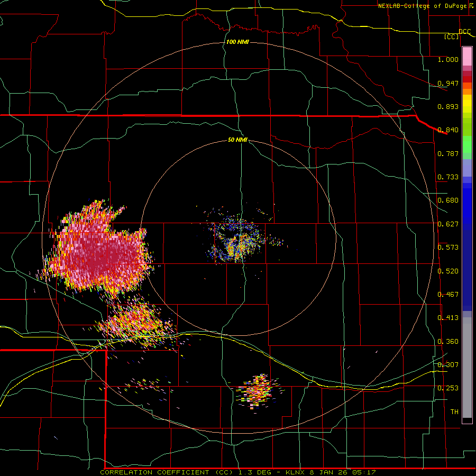The width and height of the screenshot is (476, 476).
Task: Click the 0.520 color scale value
Action: pyautogui.click(x=448, y=271)
